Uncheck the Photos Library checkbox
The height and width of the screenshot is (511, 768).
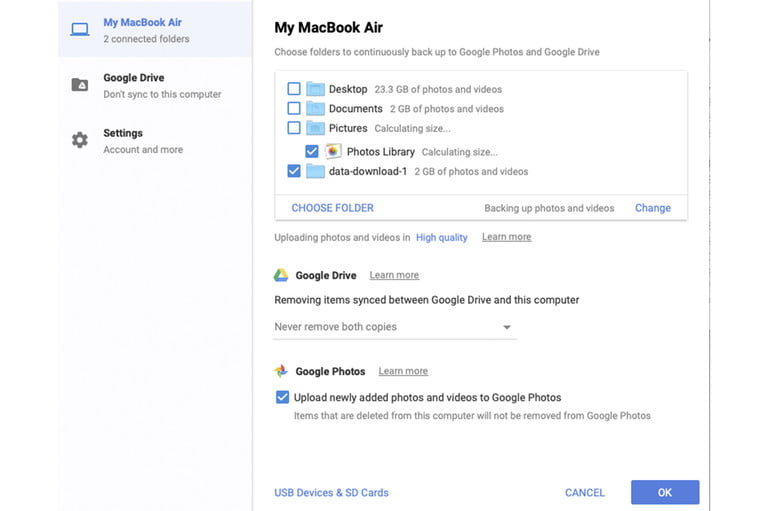point(312,152)
